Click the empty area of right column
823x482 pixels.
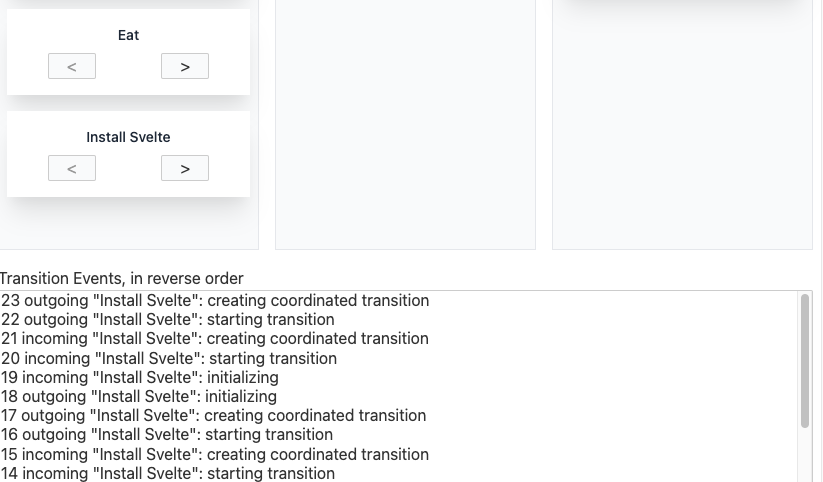(x=682, y=140)
